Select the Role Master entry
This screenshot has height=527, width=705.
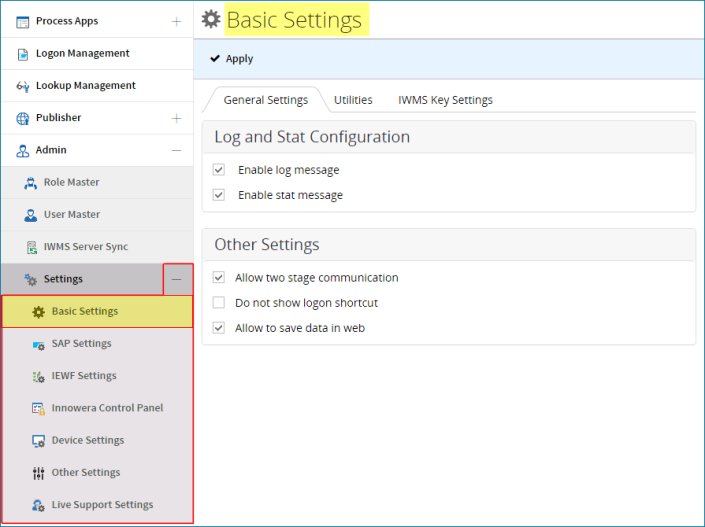[97, 183]
